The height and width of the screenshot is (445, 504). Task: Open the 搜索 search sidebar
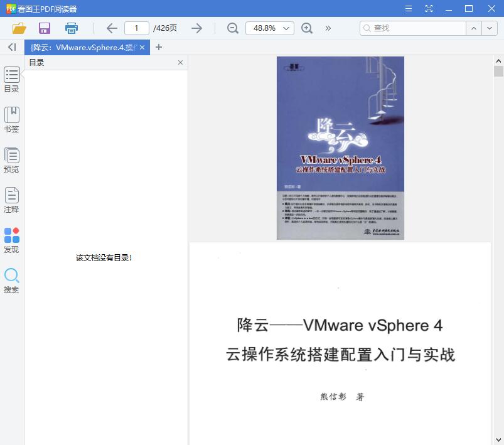click(x=11, y=281)
